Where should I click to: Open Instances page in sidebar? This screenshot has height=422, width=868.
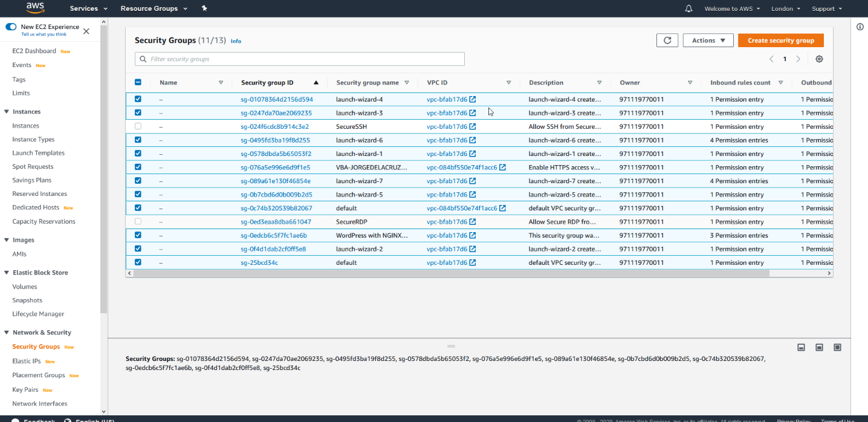26,126
